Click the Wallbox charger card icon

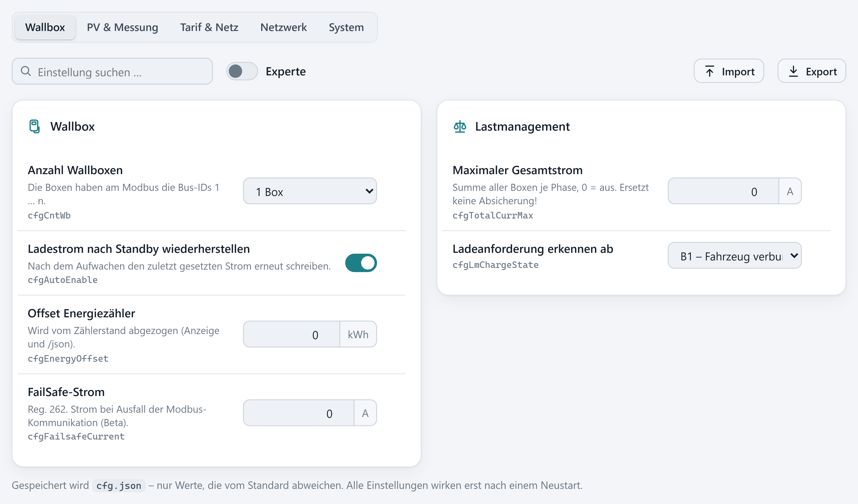[x=34, y=126]
